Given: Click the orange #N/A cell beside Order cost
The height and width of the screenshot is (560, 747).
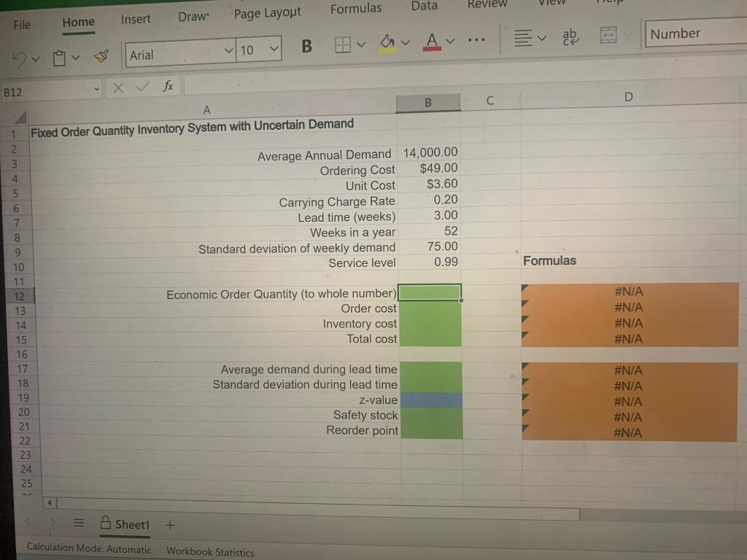Looking at the screenshot, I should [629, 307].
